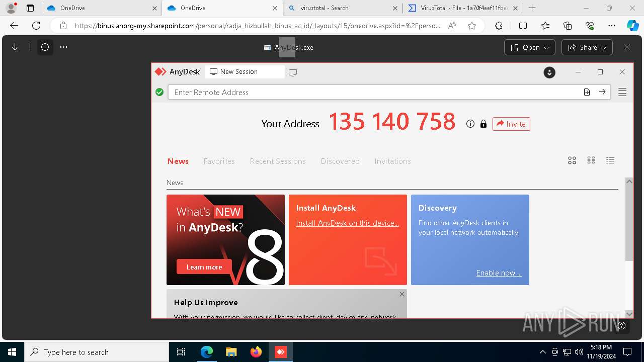Open AnyDesk hamburger main menu

click(622, 92)
